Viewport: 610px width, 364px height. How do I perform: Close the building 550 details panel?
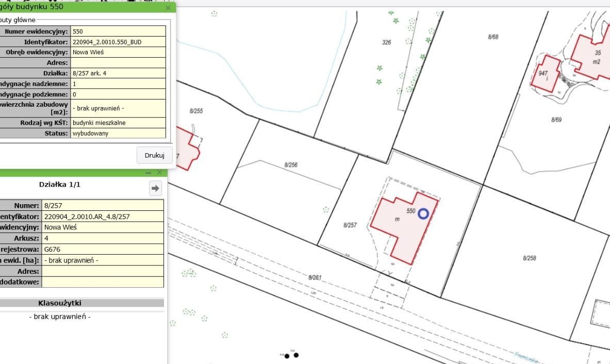point(168,8)
